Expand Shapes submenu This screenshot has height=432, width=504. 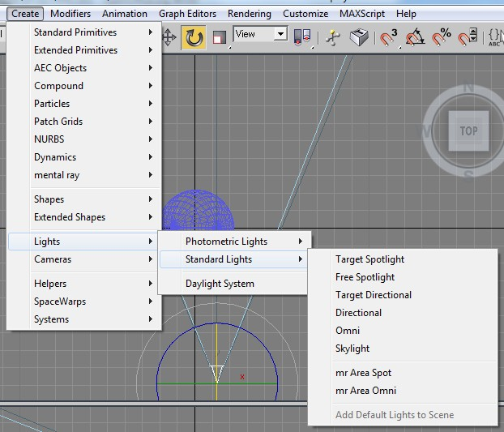[84, 199]
